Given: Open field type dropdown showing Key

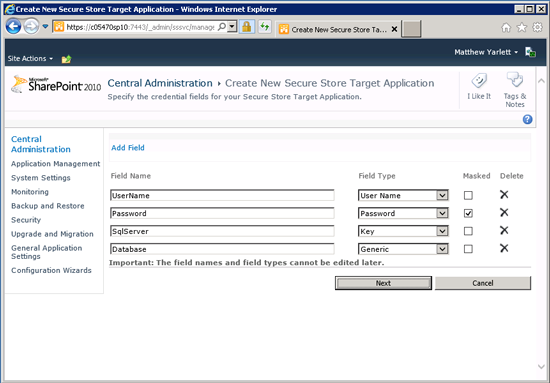Looking at the screenshot, I should coord(403,231).
